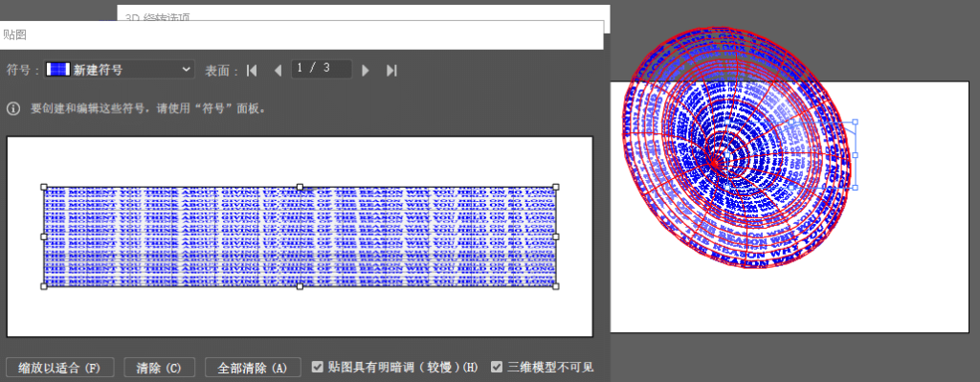
Task: Click the 全部清除 (A) button
Action: (253, 368)
